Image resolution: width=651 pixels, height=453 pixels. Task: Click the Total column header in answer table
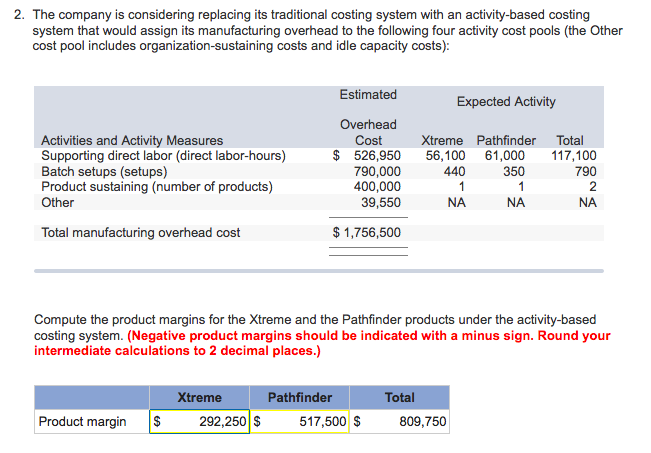click(399, 397)
